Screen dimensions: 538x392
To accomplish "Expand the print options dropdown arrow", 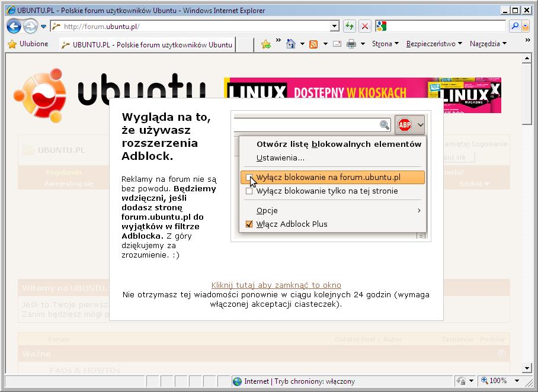I will coord(363,44).
